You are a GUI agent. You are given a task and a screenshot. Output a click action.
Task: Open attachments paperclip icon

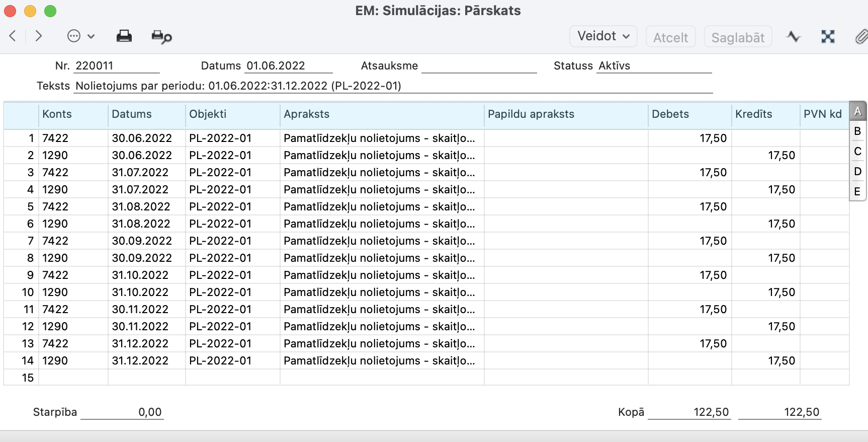[x=861, y=37]
